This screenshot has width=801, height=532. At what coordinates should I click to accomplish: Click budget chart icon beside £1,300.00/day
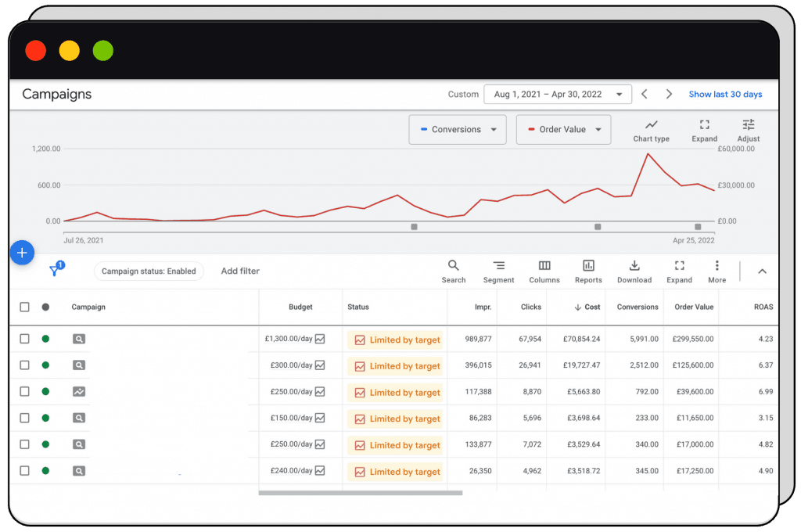pyautogui.click(x=320, y=339)
